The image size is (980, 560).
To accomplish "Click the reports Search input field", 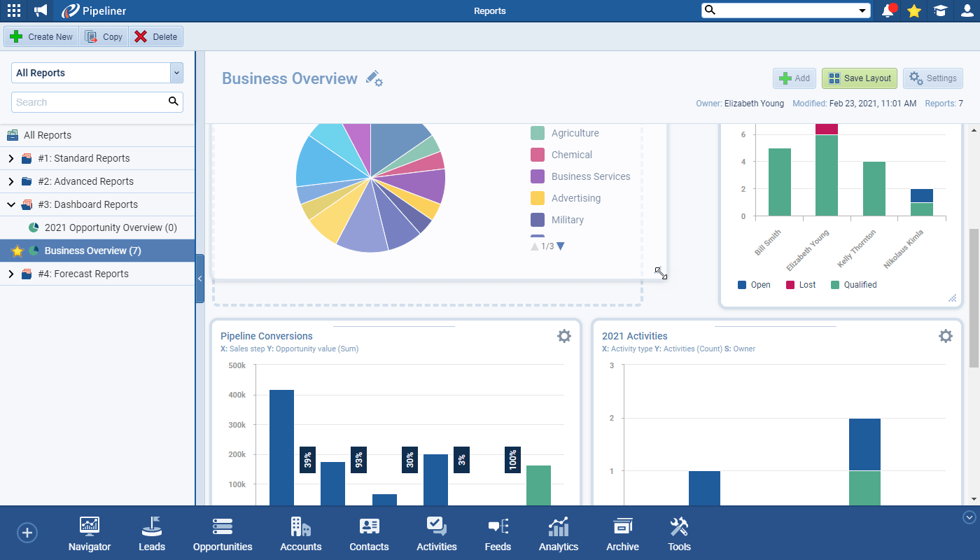I will coord(90,102).
